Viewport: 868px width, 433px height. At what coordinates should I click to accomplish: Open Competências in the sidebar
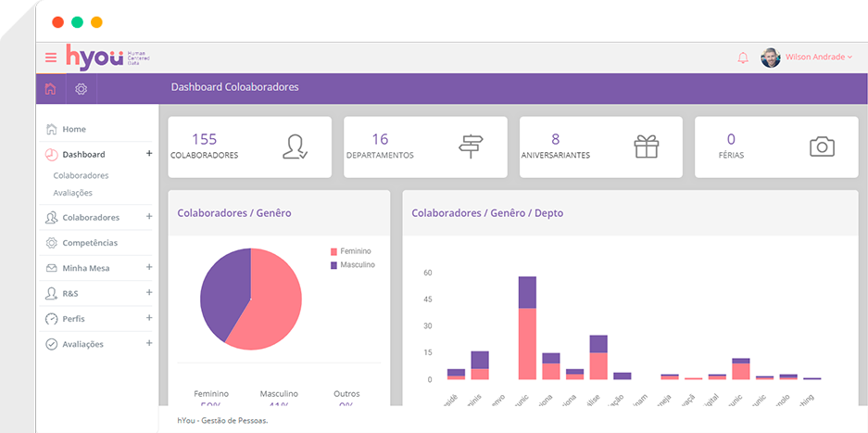point(90,242)
